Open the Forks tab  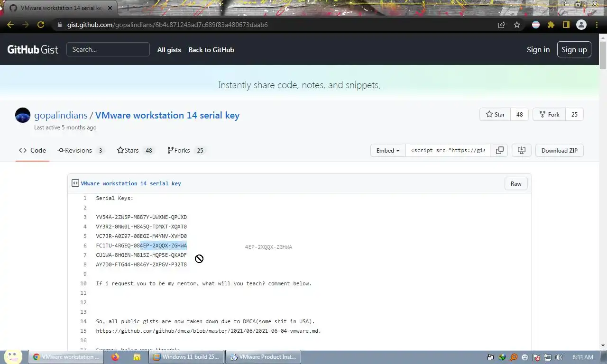coord(186,150)
